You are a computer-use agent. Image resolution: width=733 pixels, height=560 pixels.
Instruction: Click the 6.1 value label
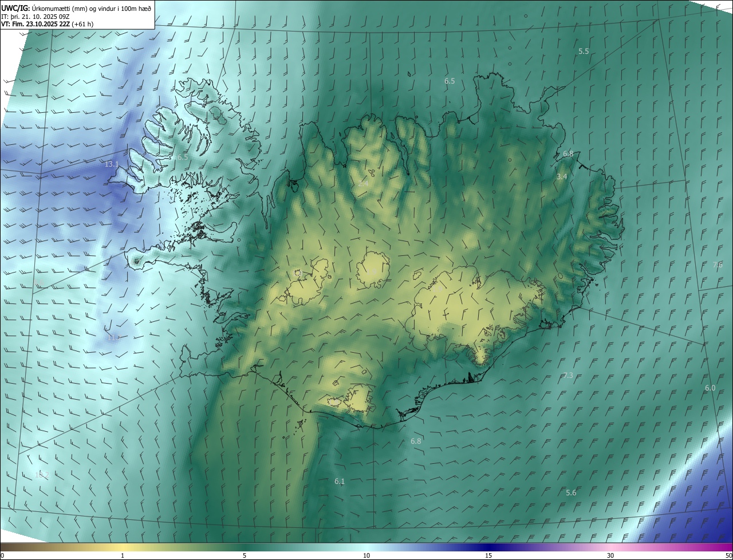[x=340, y=482]
